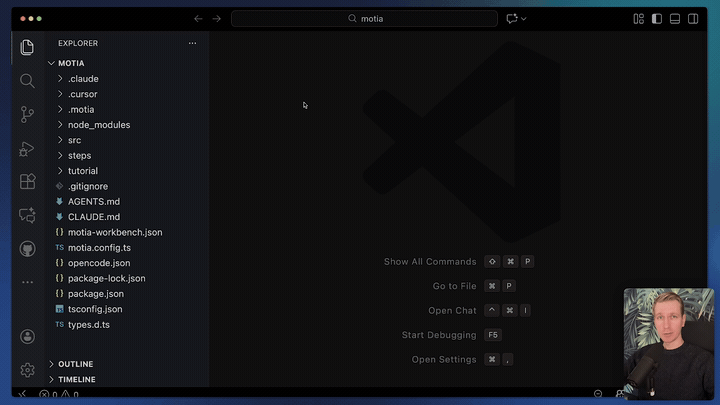Open the Accounts menu icon
Screen dimensions: 720x405
[x=27, y=337]
